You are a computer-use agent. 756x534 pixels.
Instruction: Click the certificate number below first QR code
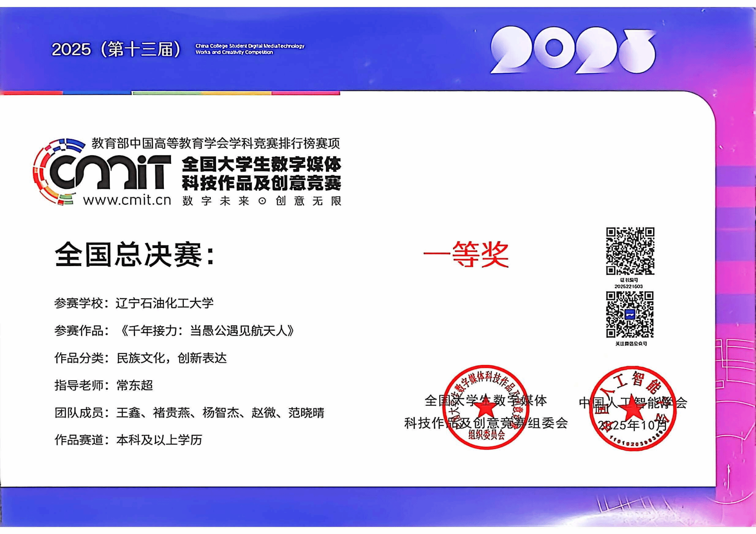[x=628, y=286]
